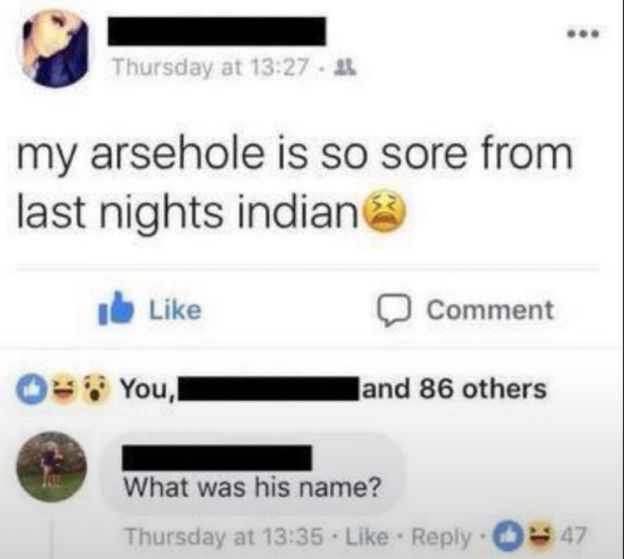624x559 pixels.
Task: Click the thumbs-up Like icon under post
Action: tap(116, 309)
